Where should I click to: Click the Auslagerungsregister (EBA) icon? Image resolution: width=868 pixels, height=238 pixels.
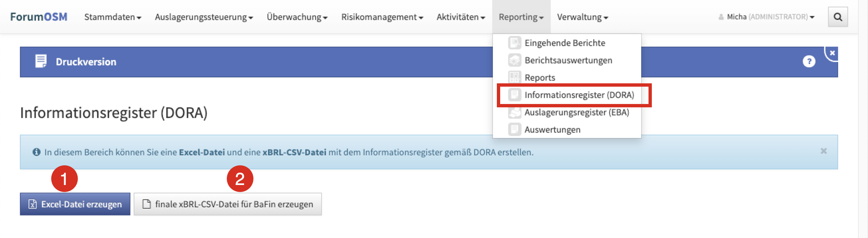click(514, 112)
